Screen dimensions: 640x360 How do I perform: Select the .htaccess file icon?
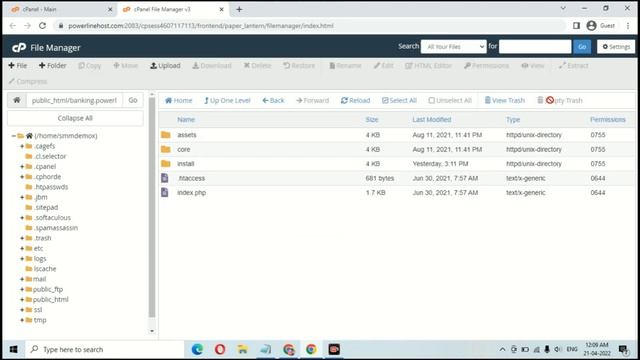point(165,178)
